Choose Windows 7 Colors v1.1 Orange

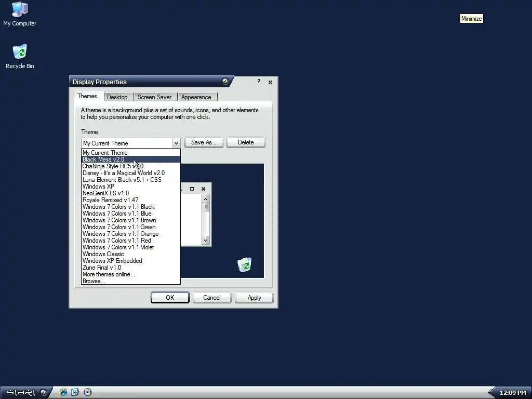[x=130, y=234]
